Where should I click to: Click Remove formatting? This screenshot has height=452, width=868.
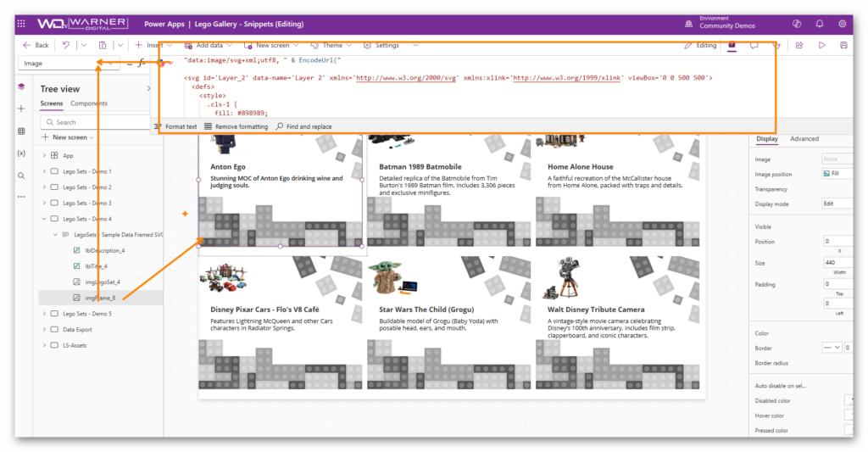[236, 127]
